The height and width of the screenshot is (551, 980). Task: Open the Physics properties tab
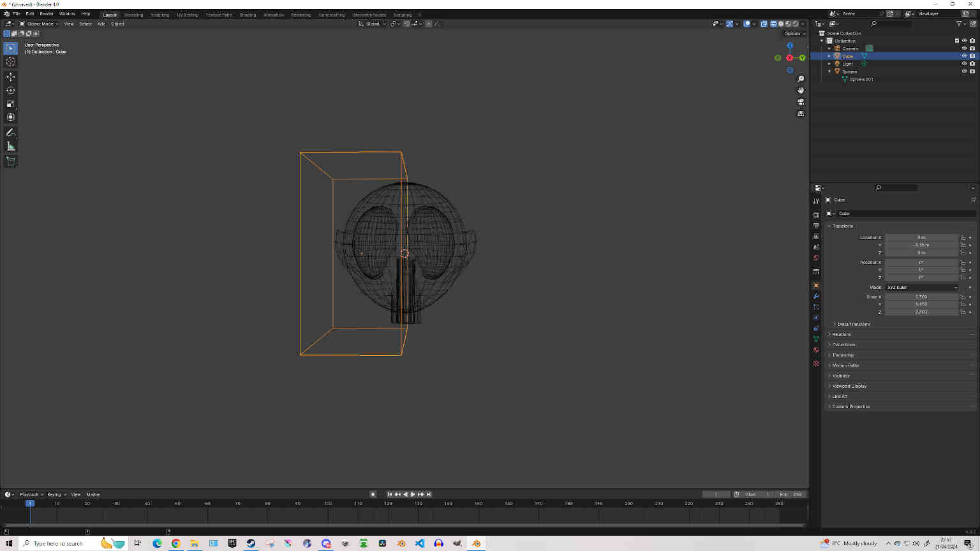pos(816,318)
